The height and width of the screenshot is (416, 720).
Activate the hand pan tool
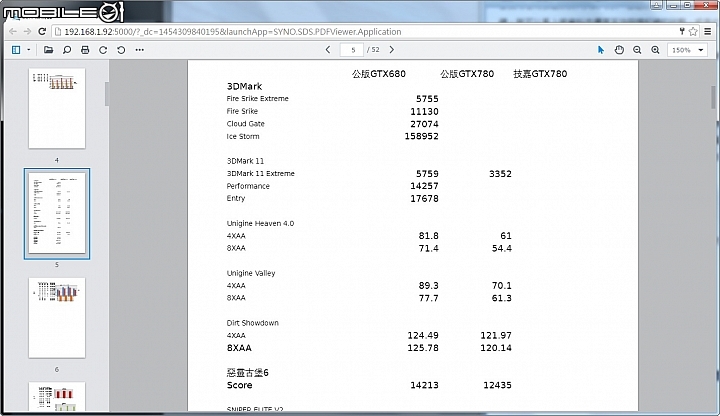pyautogui.click(x=619, y=50)
